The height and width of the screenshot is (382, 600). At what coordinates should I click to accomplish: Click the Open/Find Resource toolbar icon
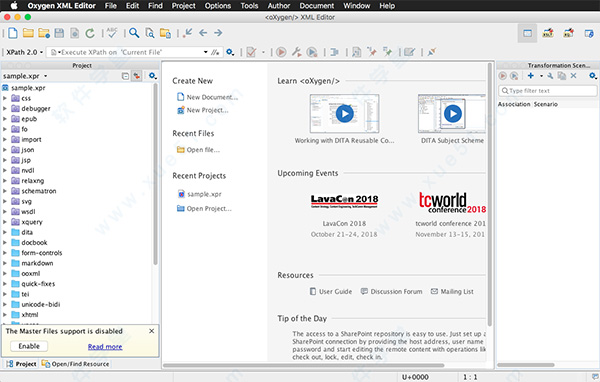165,33
